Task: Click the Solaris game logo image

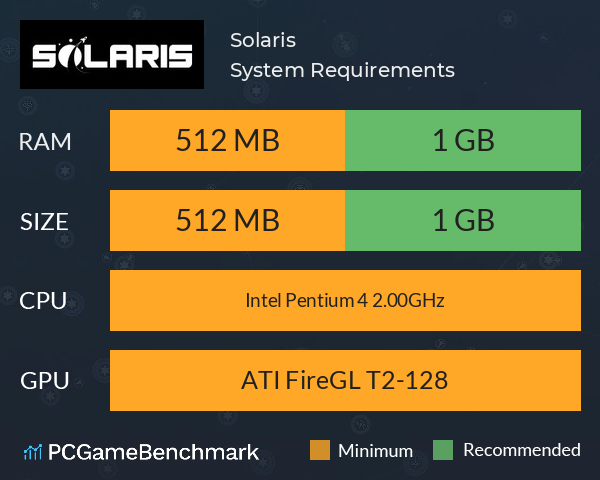Action: pyautogui.click(x=112, y=54)
